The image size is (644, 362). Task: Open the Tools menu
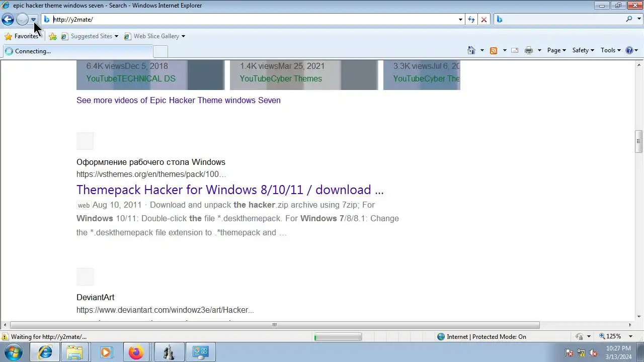point(611,50)
